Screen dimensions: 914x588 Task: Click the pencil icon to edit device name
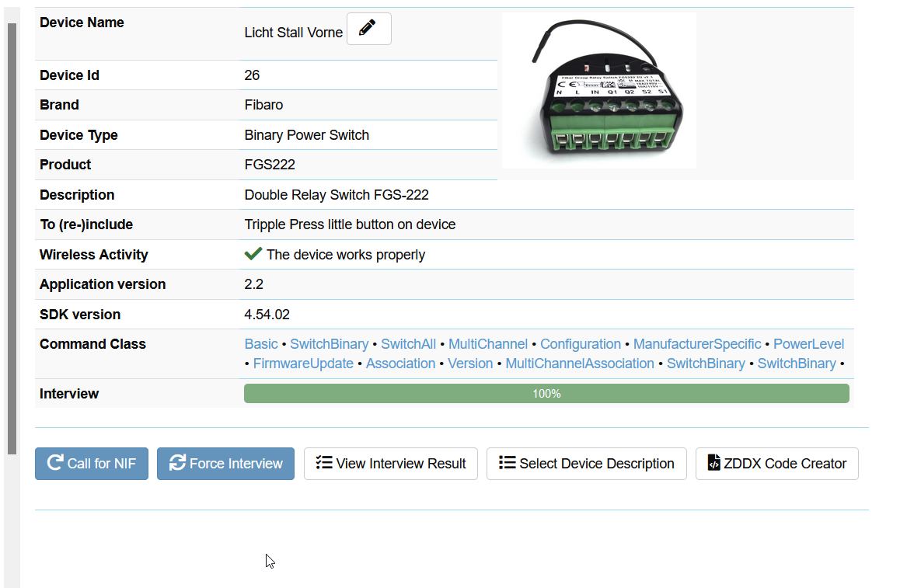pos(368,28)
